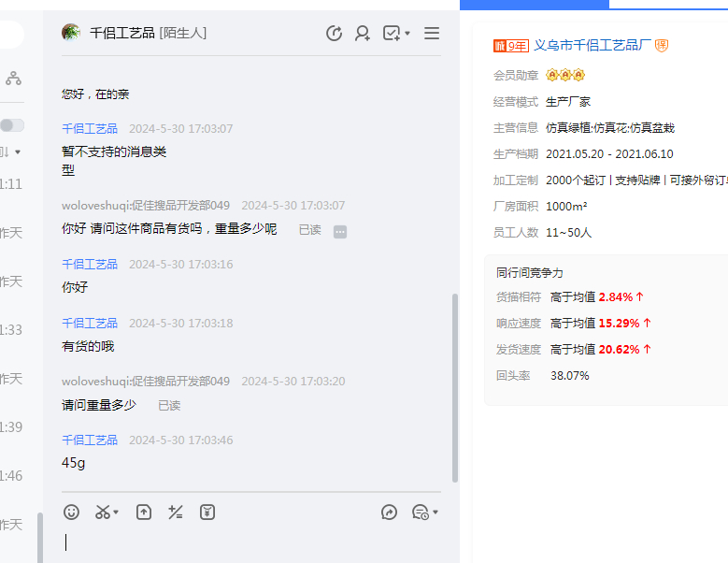The height and width of the screenshot is (563, 728).
Task: Click the scissors screenshot tool icon
Action: click(x=102, y=512)
